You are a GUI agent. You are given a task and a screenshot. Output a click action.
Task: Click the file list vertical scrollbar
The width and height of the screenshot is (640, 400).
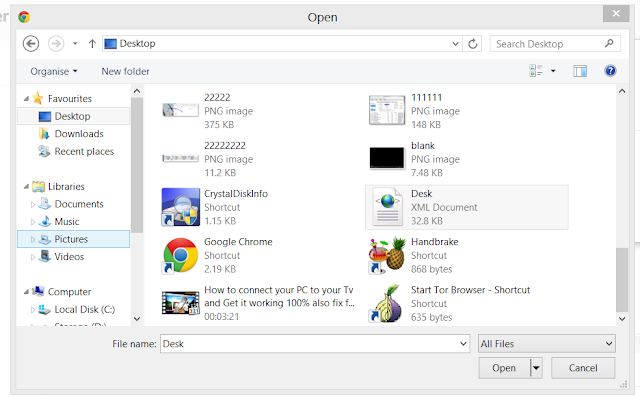[x=622, y=280]
